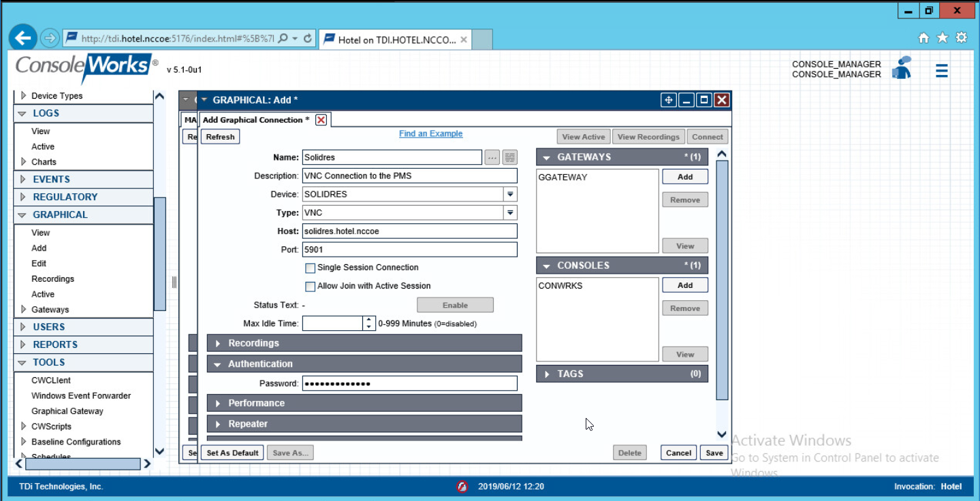Click Add button in CONSOLES panel

tap(685, 285)
